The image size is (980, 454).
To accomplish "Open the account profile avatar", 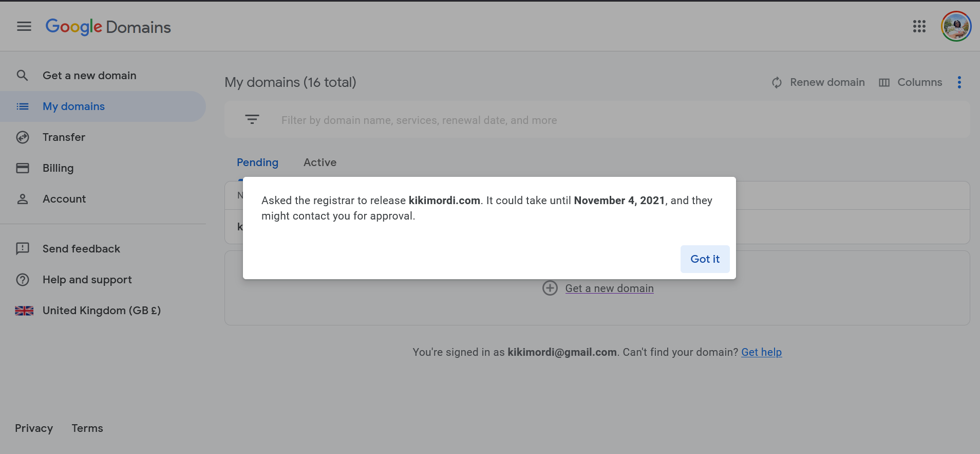I will pos(956,26).
